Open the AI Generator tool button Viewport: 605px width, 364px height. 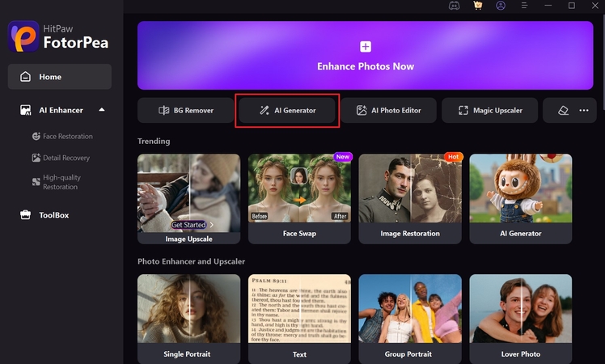(x=287, y=110)
